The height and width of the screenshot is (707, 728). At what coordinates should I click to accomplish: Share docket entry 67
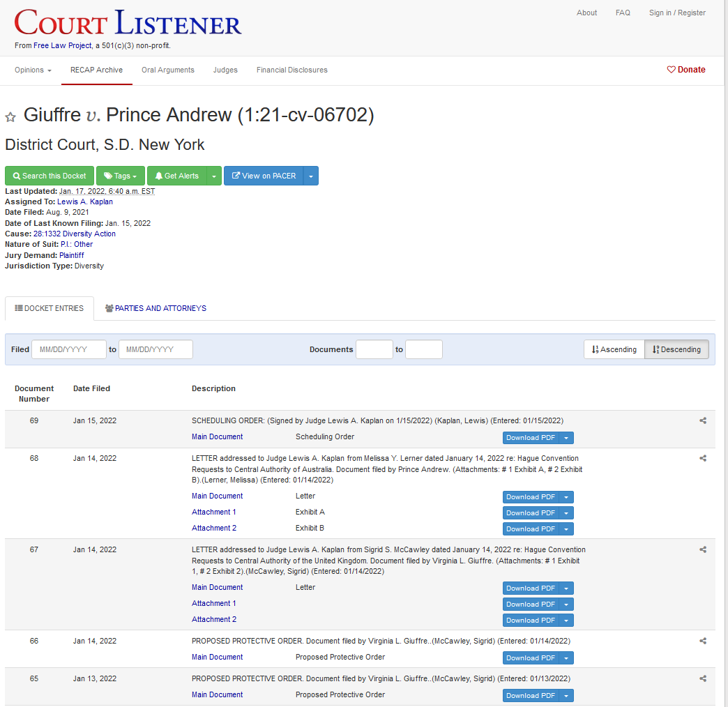pyautogui.click(x=703, y=549)
